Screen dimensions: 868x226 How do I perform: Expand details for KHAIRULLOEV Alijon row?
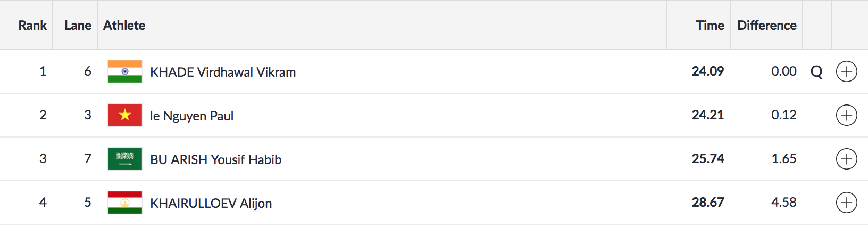[x=846, y=203]
